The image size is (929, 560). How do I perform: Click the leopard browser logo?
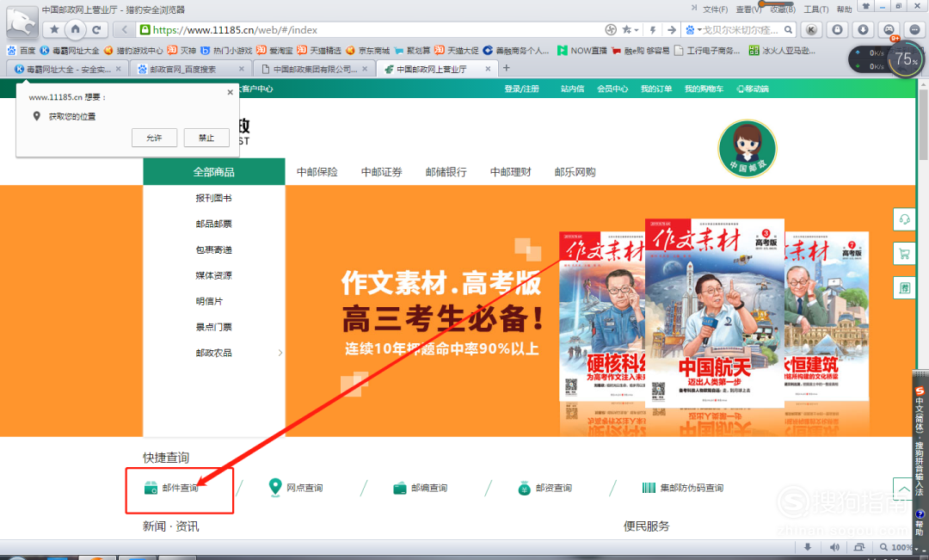[x=22, y=22]
